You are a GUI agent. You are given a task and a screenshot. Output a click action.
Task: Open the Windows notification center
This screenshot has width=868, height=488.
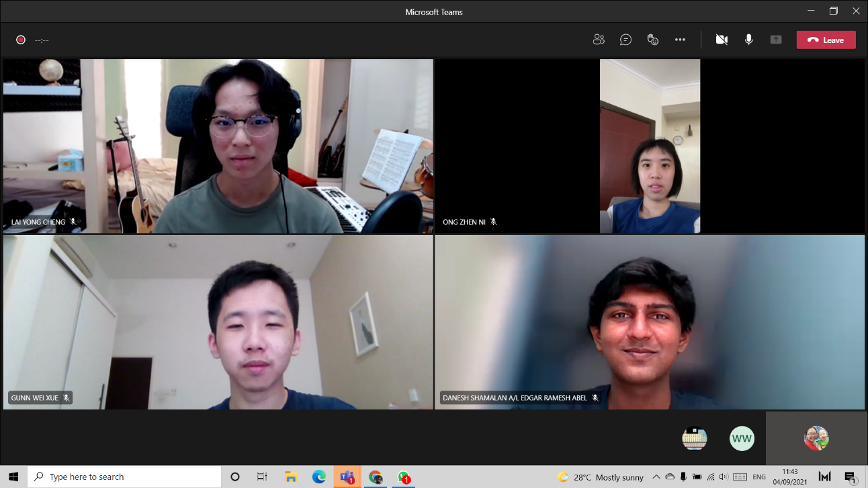[851, 477]
